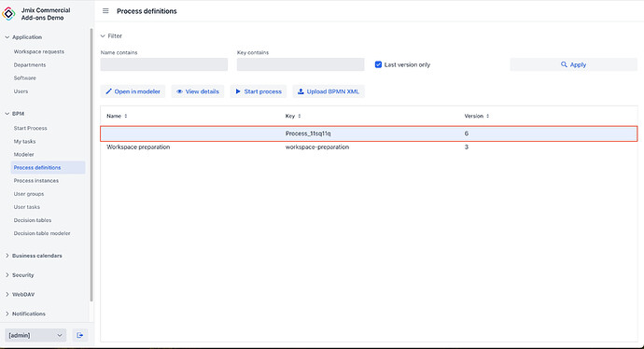The width and height of the screenshot is (644, 349).
Task: Open Process instances in sidebar
Action: (36, 181)
